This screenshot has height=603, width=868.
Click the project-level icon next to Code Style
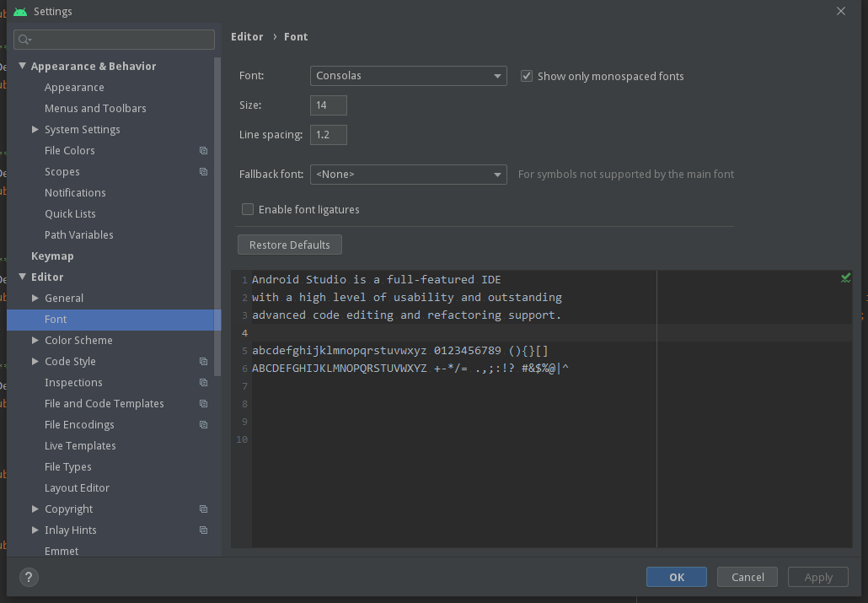(203, 361)
